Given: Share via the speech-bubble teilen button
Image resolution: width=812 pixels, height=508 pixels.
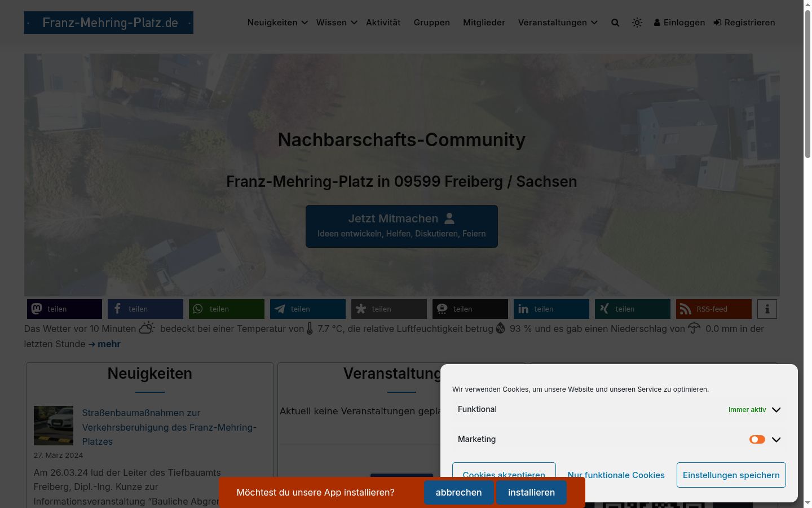Looking at the screenshot, I should (x=470, y=309).
